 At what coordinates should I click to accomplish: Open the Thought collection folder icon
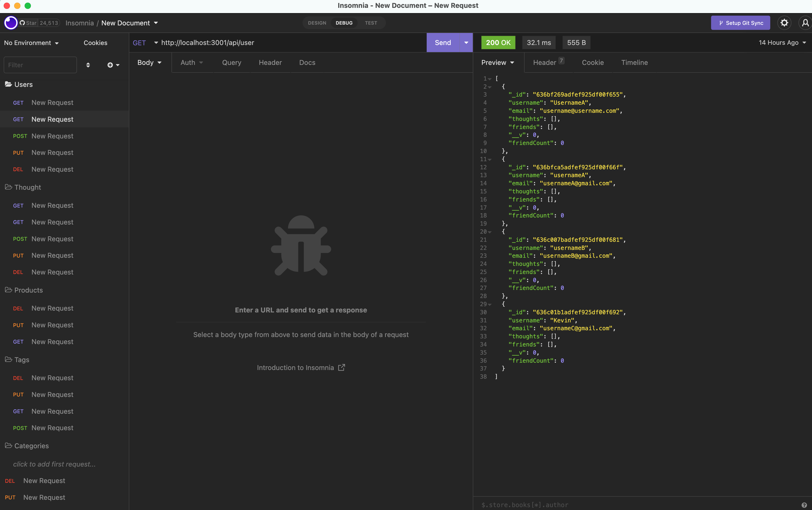(x=8, y=187)
